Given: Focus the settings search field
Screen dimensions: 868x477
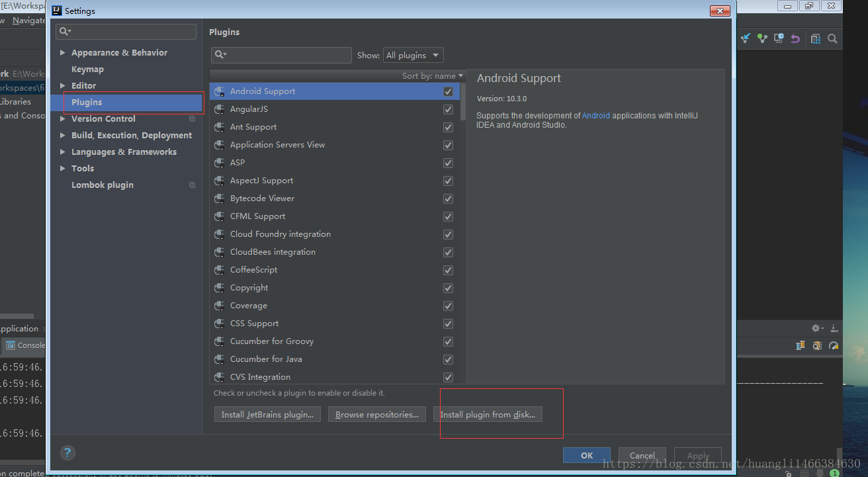Looking at the screenshot, I should [126, 32].
